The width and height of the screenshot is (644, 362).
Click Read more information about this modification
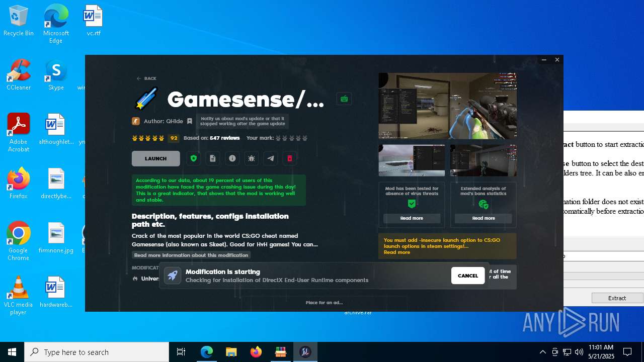[191, 255]
